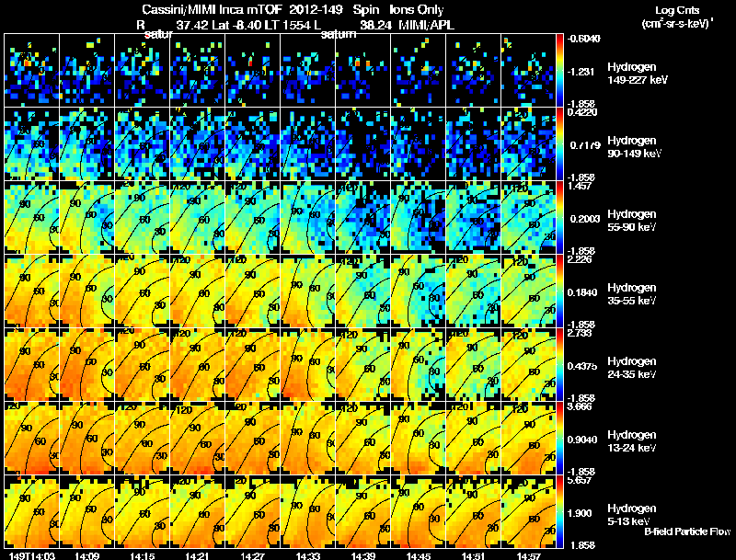Pick the Hydrogen 24-35 keV label

(631, 368)
